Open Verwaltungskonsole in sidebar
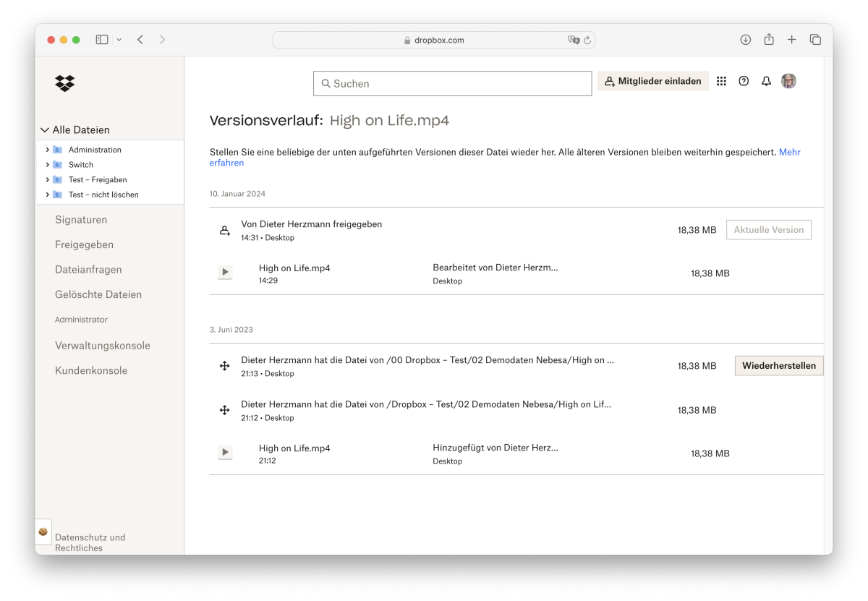Image resolution: width=868 pixels, height=601 pixels. [103, 346]
